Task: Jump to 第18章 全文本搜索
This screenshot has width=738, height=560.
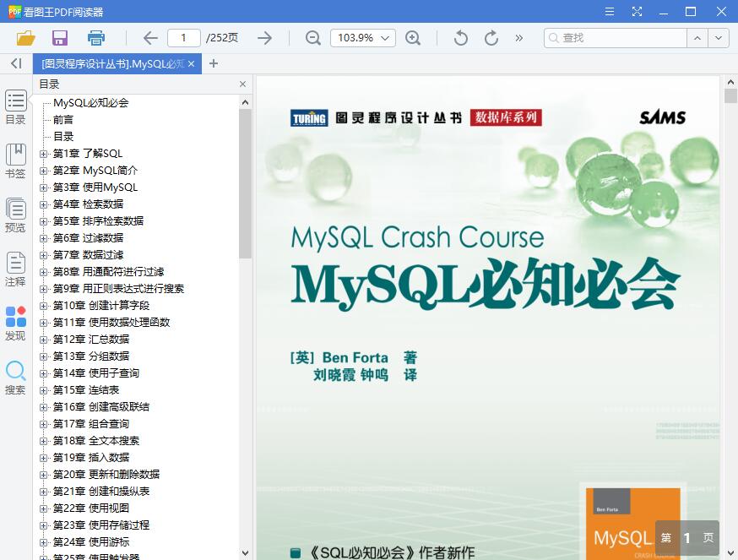Action: (x=96, y=441)
